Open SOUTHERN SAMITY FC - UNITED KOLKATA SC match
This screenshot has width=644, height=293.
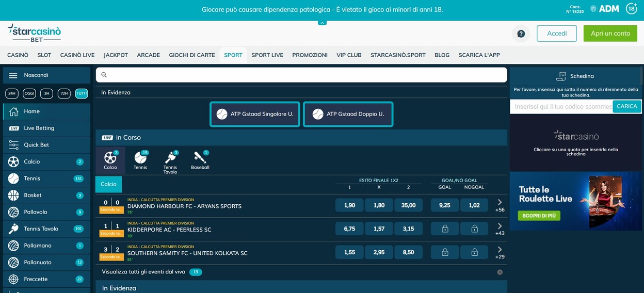187,253
